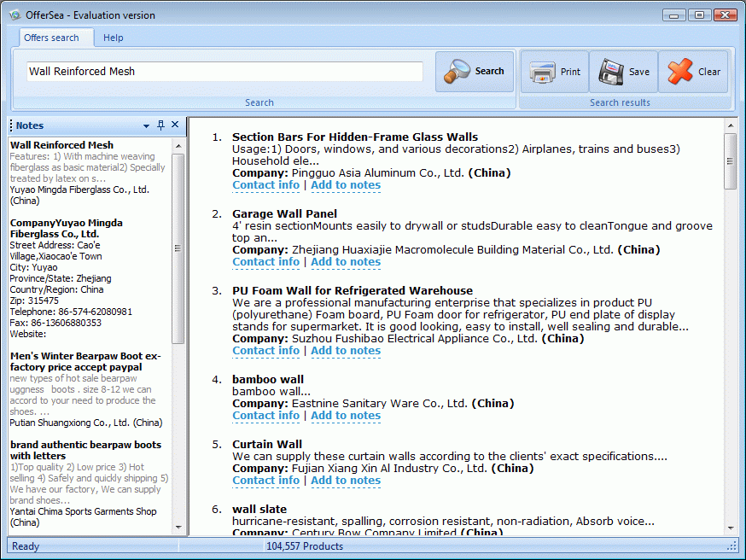746x560 pixels.
Task: Pin the Notes panel
Action: tap(160, 125)
